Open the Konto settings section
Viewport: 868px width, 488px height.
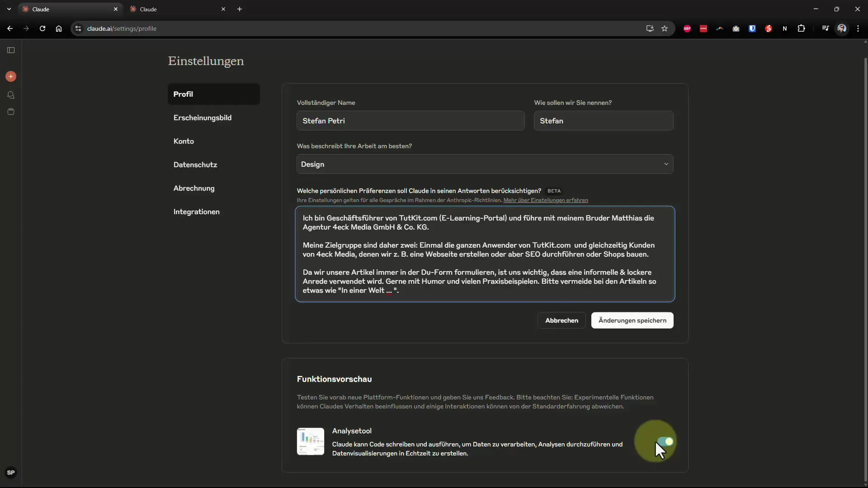(214, 141)
